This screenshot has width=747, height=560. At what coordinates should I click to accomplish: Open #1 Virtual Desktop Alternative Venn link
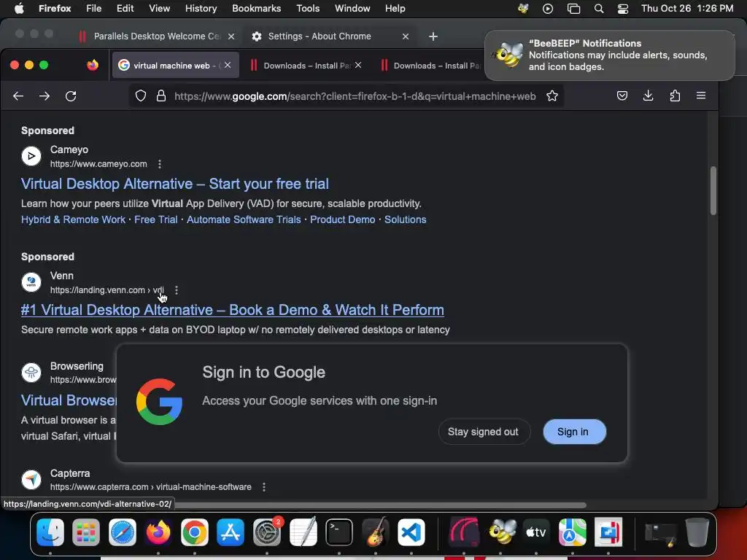pos(233,310)
